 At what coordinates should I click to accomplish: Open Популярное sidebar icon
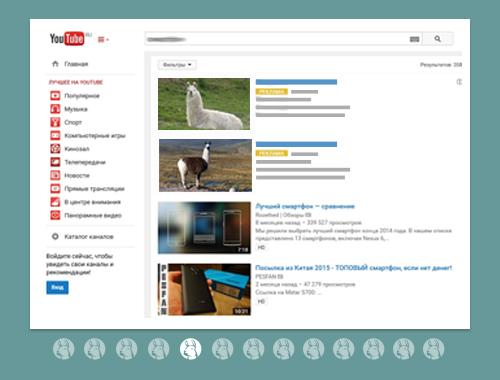(x=55, y=96)
